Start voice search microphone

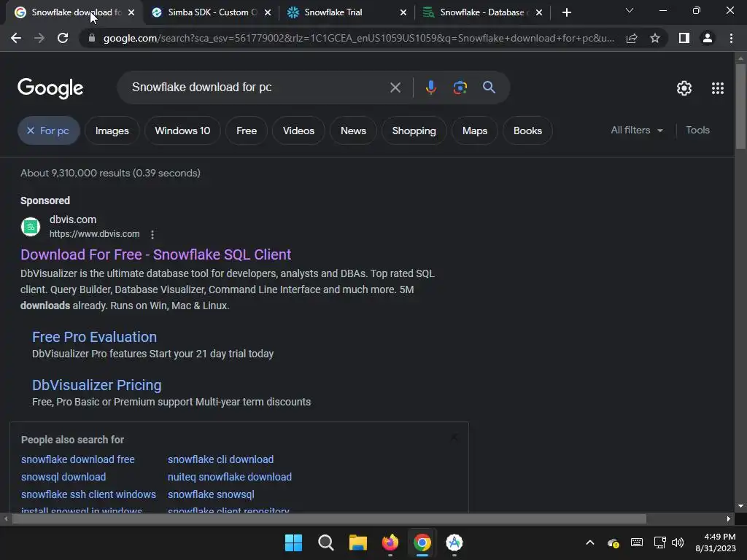click(430, 87)
